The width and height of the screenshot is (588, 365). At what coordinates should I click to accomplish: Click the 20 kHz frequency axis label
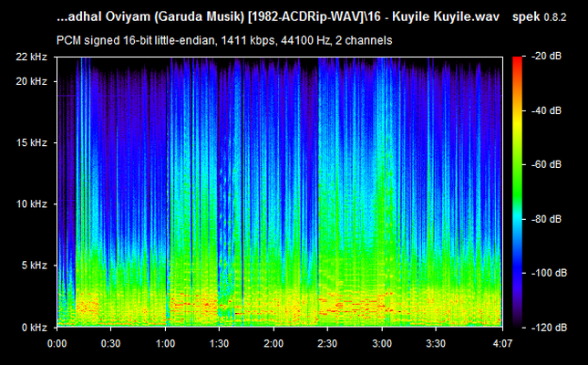tap(32, 81)
